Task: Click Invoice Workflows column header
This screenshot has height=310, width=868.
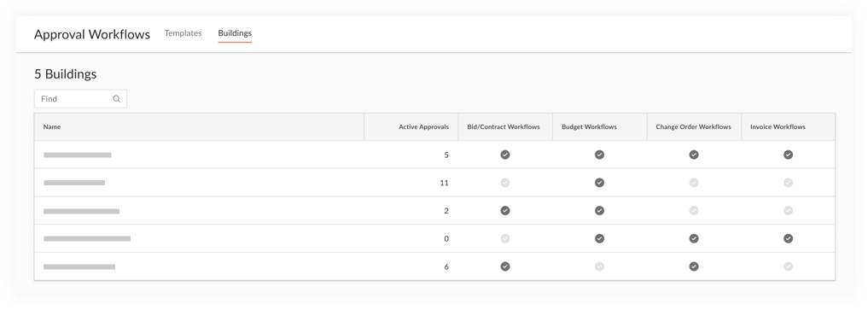Action: (x=778, y=126)
